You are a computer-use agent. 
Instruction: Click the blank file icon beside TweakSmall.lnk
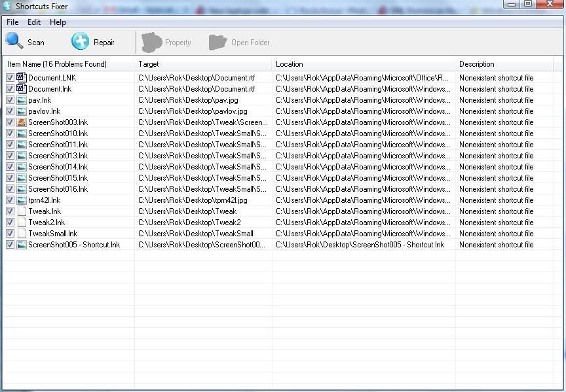tap(22, 234)
